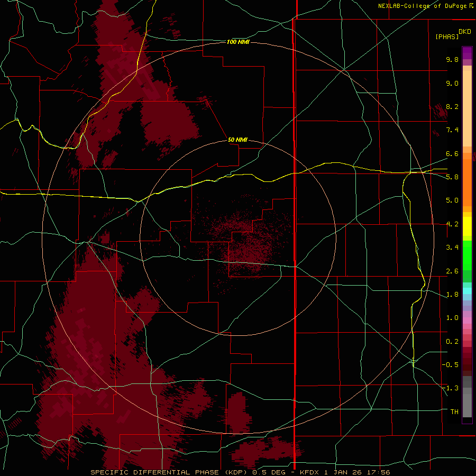Select the cyan band of the color bar
This screenshot has height=476, width=476.
coord(467,291)
